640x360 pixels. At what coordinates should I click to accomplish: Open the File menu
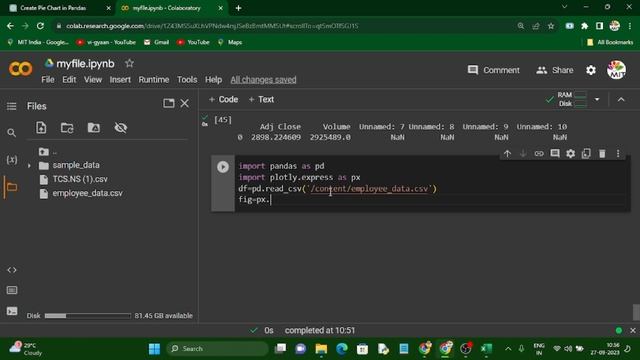[48, 80]
